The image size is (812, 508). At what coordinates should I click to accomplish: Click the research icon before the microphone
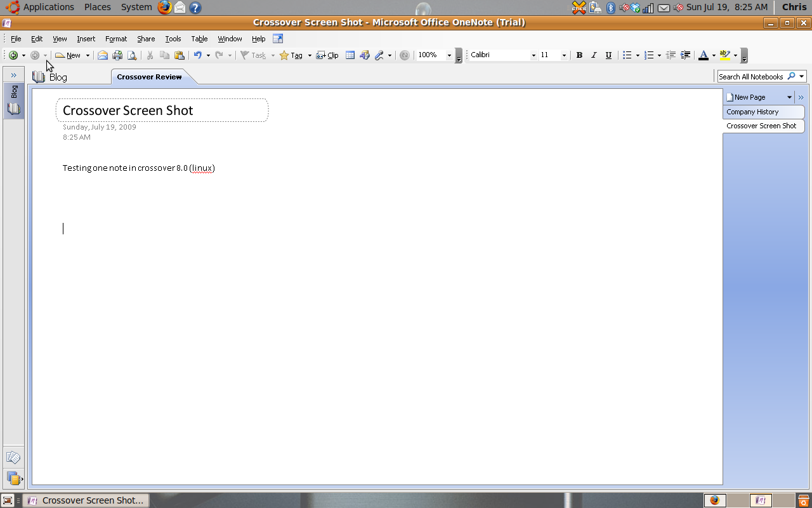365,55
